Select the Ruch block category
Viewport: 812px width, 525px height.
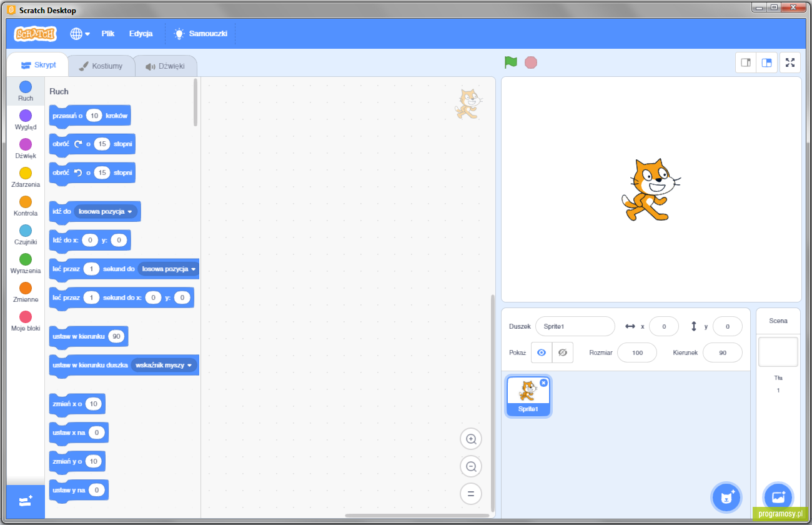click(26, 91)
